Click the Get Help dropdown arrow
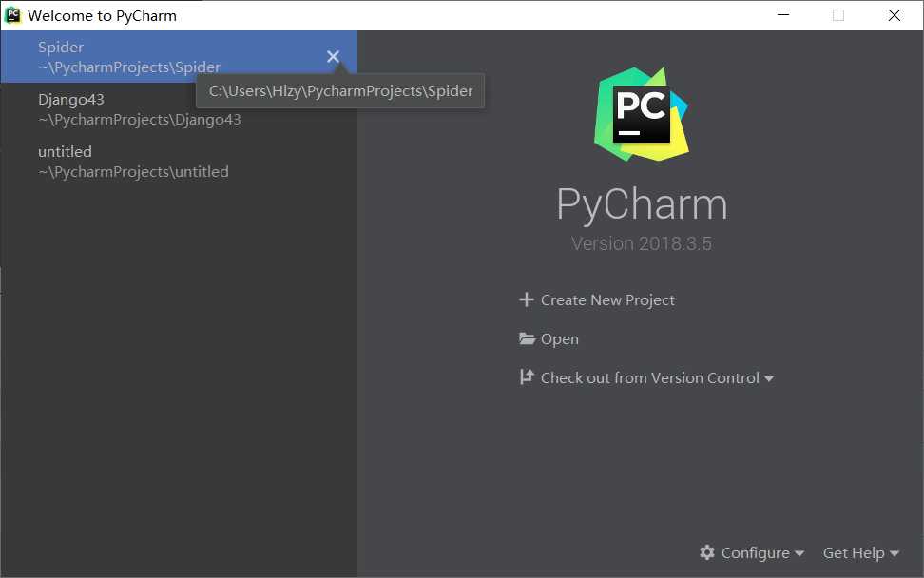The width and height of the screenshot is (924, 578). (x=895, y=554)
